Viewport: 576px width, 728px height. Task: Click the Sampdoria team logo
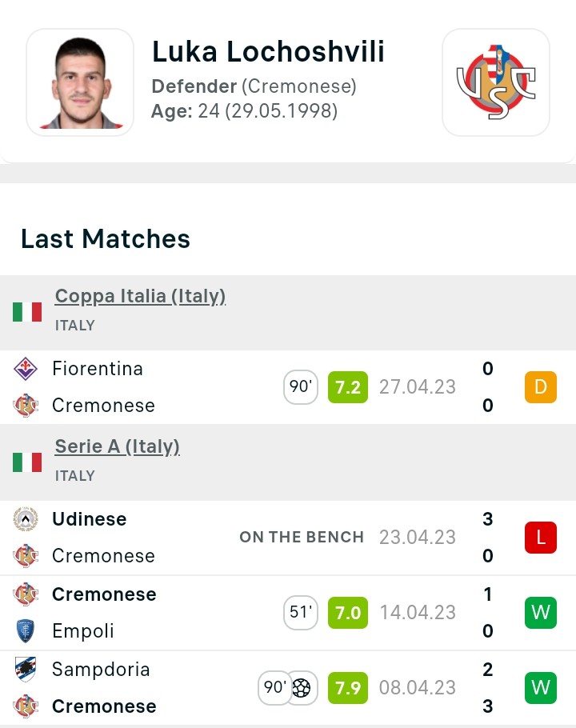tap(26, 669)
